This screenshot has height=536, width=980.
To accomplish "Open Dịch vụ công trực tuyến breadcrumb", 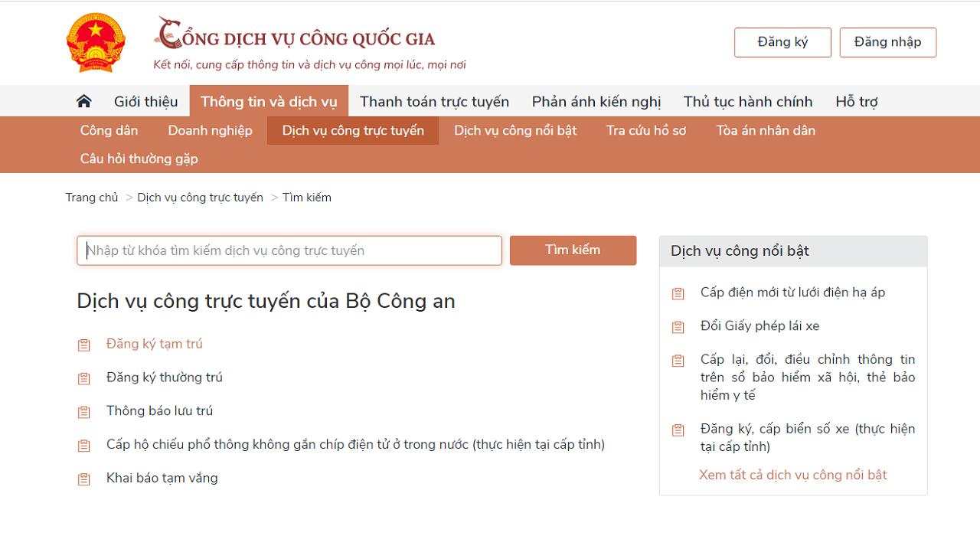I will click(201, 198).
